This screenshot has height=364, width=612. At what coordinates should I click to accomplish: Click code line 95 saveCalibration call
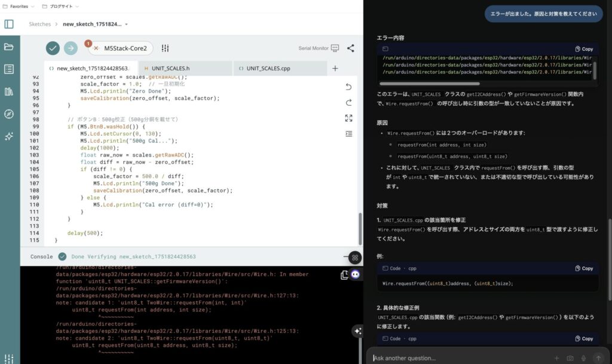(150, 98)
